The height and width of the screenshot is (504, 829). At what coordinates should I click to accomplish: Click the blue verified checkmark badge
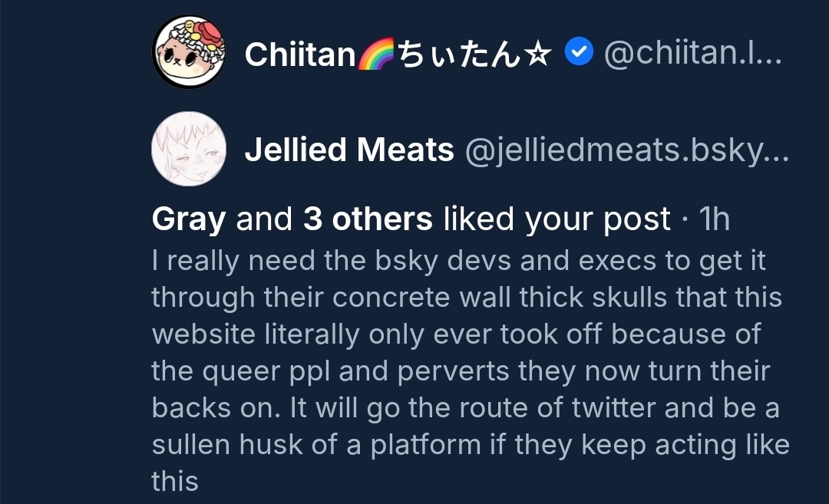click(x=579, y=53)
